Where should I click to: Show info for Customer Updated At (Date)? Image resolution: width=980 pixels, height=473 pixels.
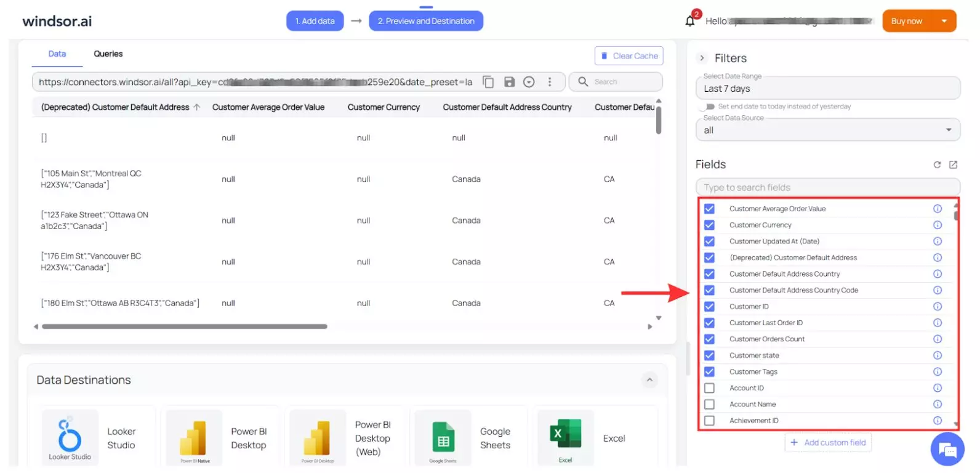pos(938,241)
